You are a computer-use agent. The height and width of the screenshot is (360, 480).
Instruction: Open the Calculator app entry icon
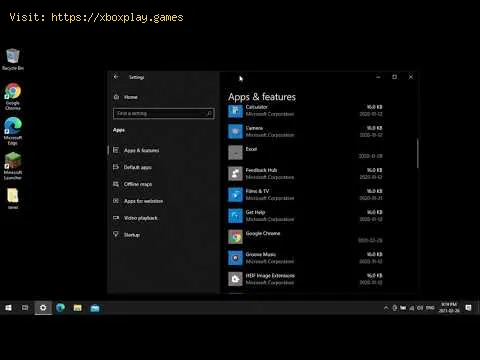click(235, 111)
